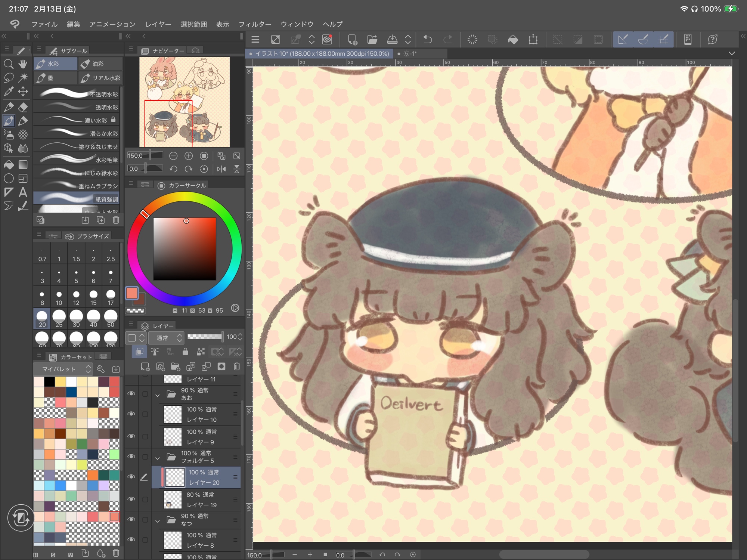Screen dimensions: 747x560
Task: Switch to the ⑤-1 canvas tab
Action: 410,53
